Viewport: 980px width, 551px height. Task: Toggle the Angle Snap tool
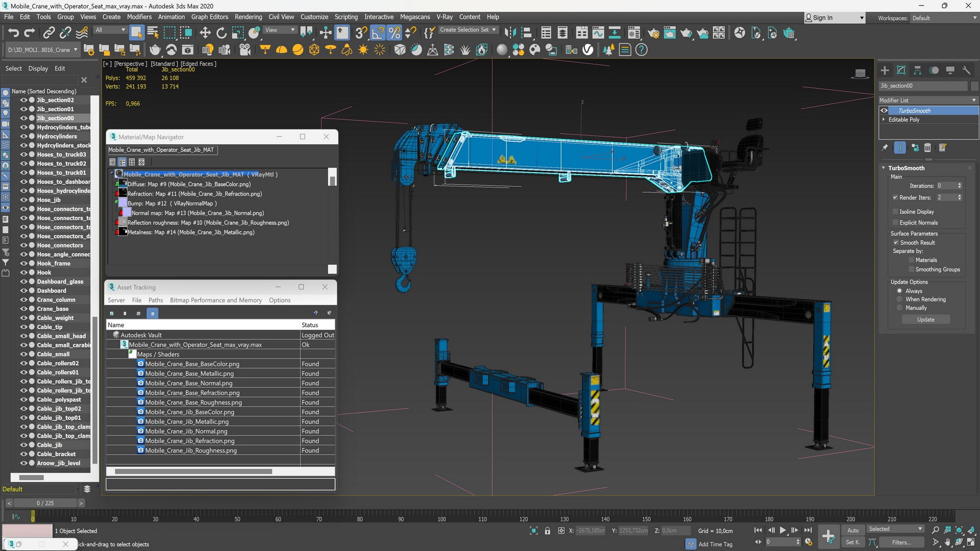click(378, 33)
